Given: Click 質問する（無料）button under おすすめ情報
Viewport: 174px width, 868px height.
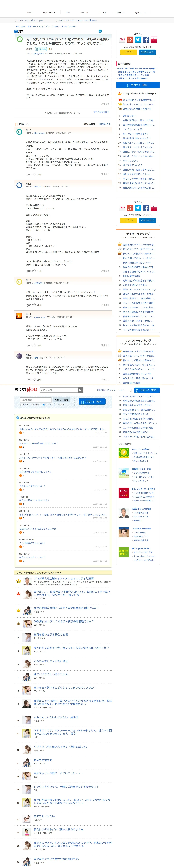Looking at the screenshot, I should click(138, 85).
